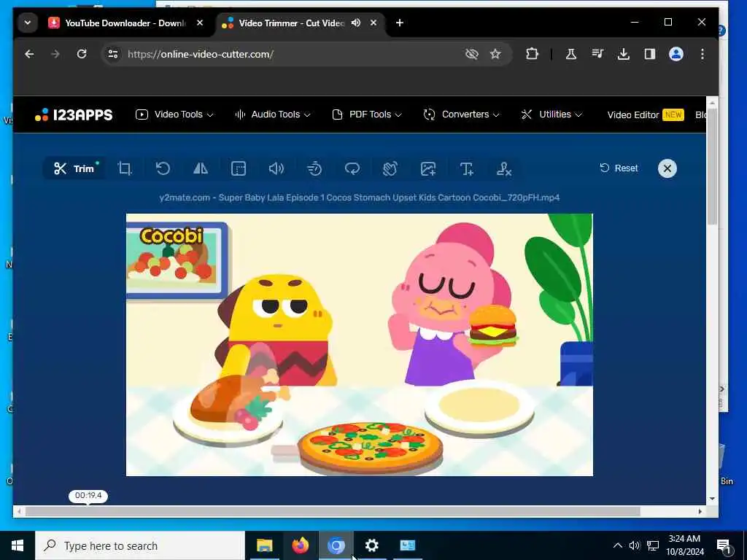Close the Video Trimmer tab

(373, 23)
